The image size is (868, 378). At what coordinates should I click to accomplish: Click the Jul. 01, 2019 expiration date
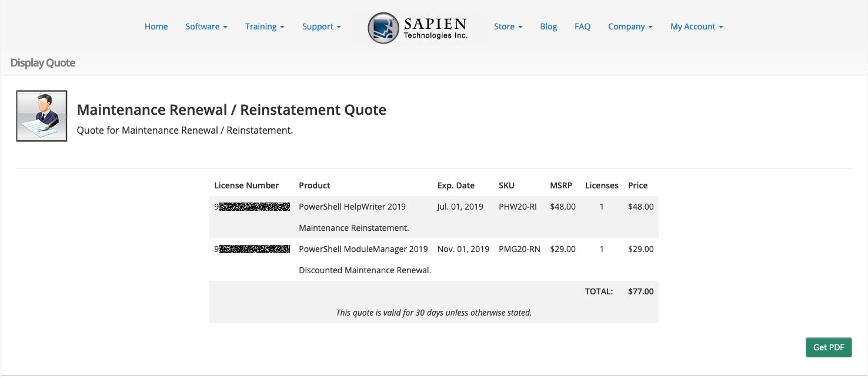[460, 207]
